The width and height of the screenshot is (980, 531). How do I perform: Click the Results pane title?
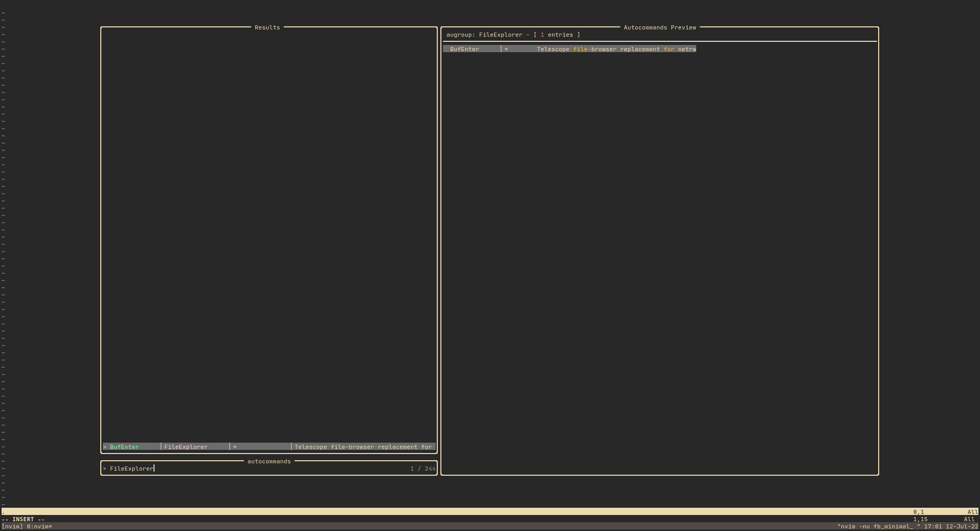(x=267, y=27)
